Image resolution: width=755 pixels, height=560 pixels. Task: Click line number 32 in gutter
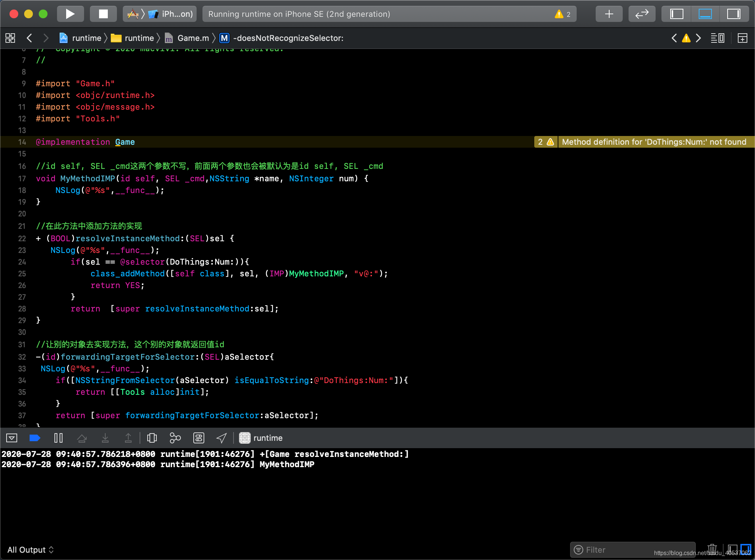(x=22, y=357)
